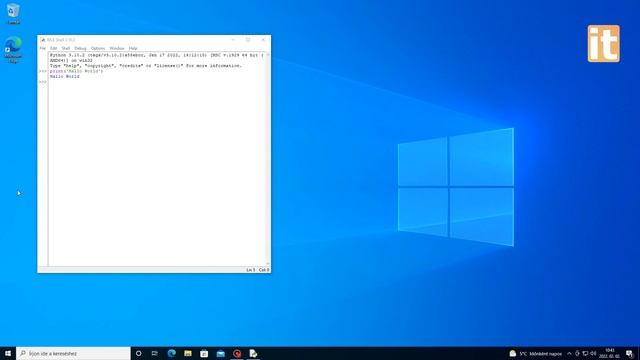Click the network icon in system tray
Viewport: 640px width, 360px height.
pyautogui.click(x=585, y=353)
